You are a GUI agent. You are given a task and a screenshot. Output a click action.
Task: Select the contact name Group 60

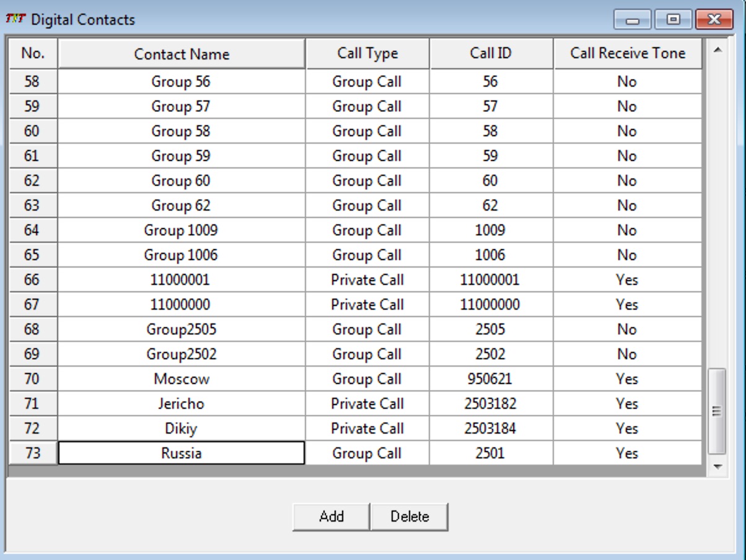pyautogui.click(x=182, y=180)
